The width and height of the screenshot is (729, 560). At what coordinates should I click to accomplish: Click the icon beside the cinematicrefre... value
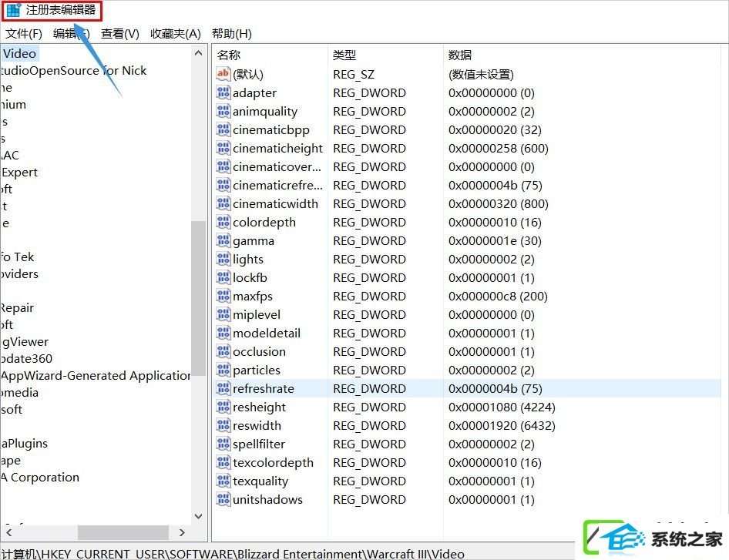point(223,185)
